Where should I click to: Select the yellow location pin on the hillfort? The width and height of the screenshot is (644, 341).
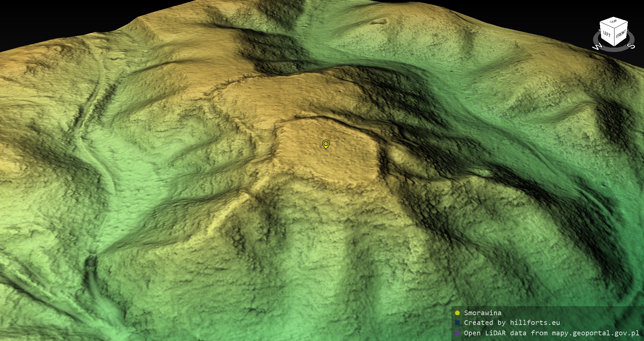point(326,144)
